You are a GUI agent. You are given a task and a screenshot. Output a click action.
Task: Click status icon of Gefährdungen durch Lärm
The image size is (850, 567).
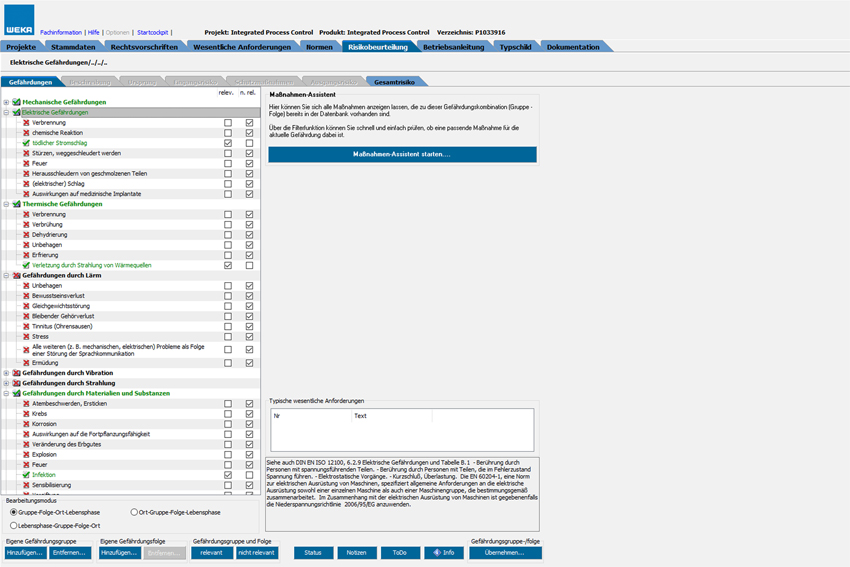[x=16, y=275]
